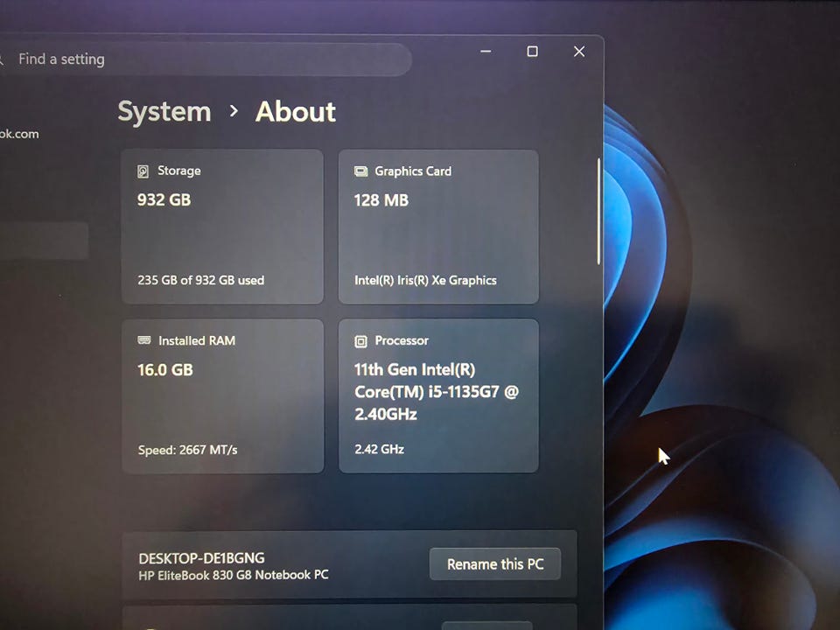Click Intel(R) Iris(R) Xe Graphics label
The image size is (840, 630).
425,280
